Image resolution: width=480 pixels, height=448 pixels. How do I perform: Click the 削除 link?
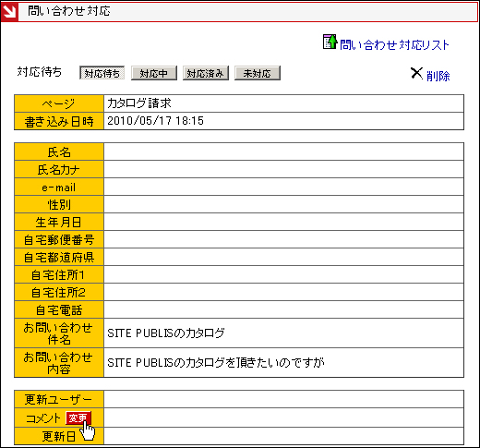[438, 76]
